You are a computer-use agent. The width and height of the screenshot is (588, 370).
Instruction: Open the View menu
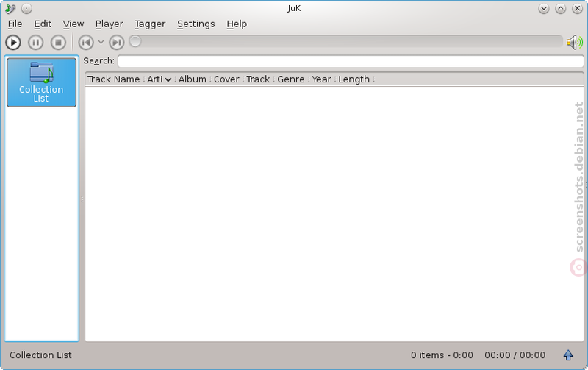73,24
